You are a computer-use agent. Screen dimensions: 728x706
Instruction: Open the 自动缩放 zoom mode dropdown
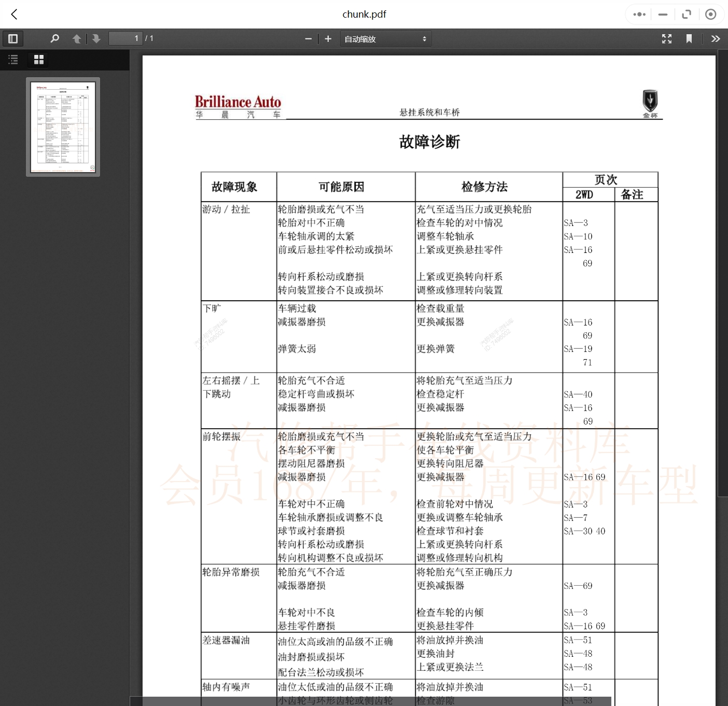(385, 38)
